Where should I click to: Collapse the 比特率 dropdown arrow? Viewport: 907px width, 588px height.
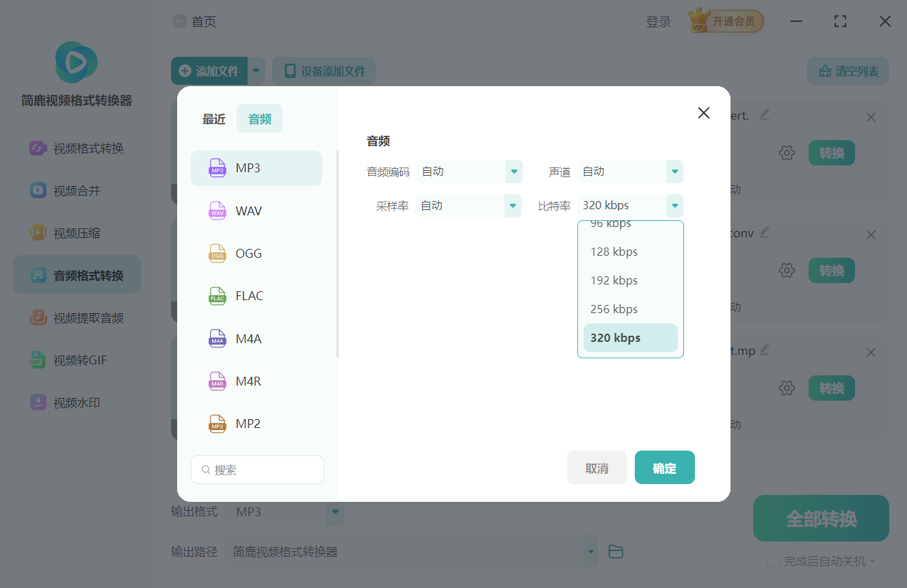point(675,206)
